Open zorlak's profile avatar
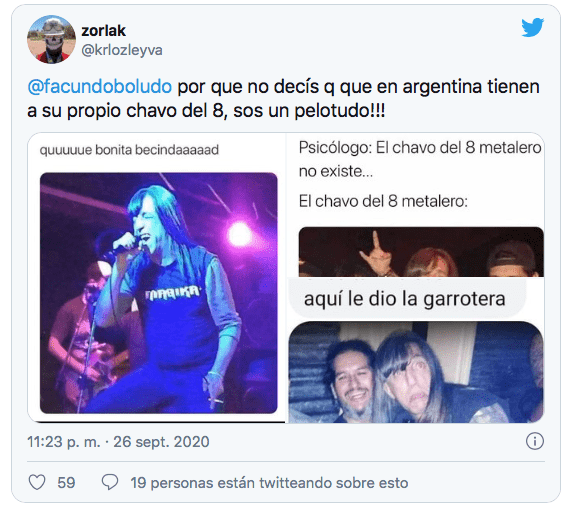This screenshot has width=568, height=511. (x=51, y=39)
